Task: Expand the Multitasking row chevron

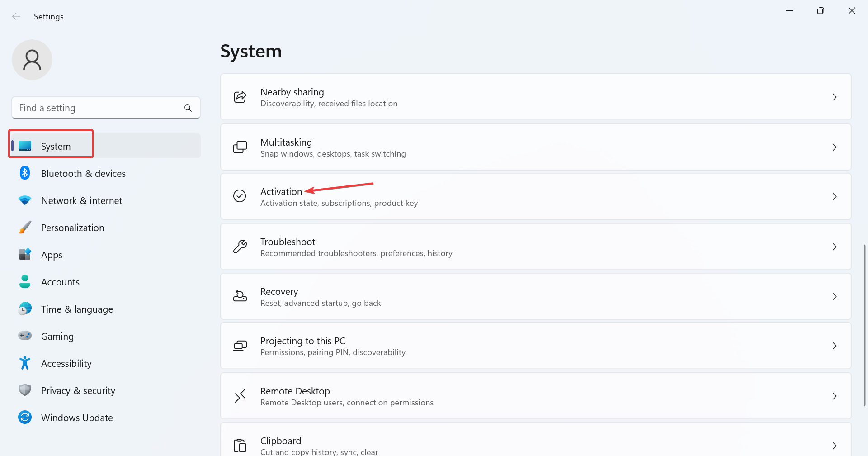Action: [834, 147]
